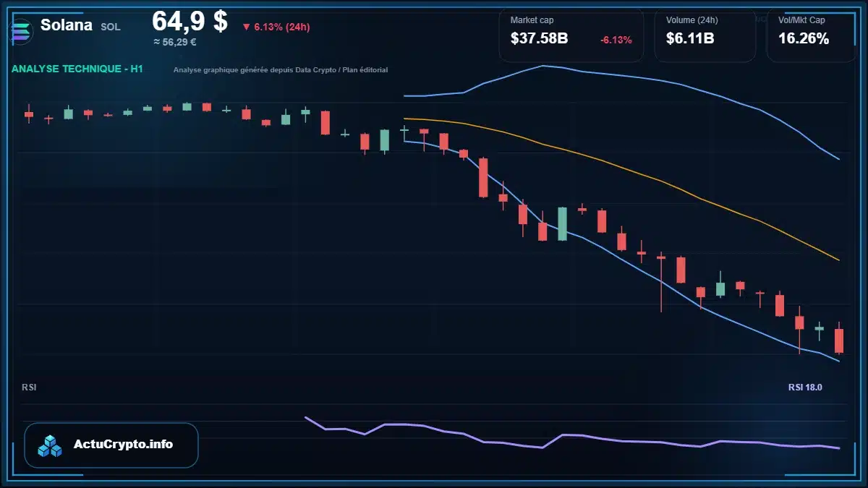The width and height of the screenshot is (868, 488).
Task: Click the SOL ticker symbol
Action: click(111, 27)
